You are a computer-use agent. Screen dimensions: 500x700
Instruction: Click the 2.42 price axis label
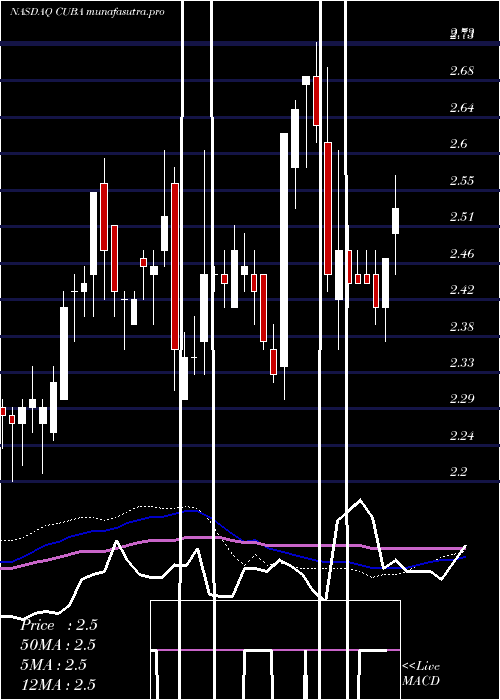(x=462, y=290)
